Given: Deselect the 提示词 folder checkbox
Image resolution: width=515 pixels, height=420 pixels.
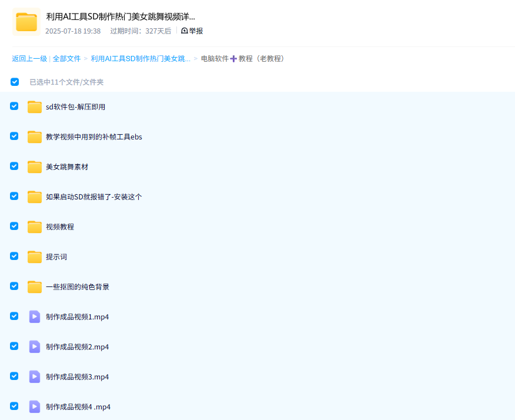Looking at the screenshot, I should click(x=14, y=256).
